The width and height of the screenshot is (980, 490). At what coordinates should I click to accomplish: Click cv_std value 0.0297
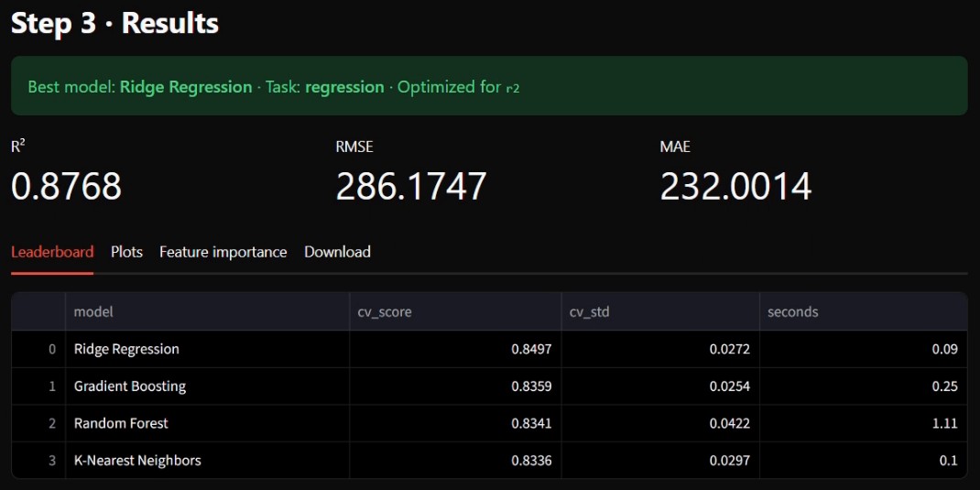coord(660,461)
